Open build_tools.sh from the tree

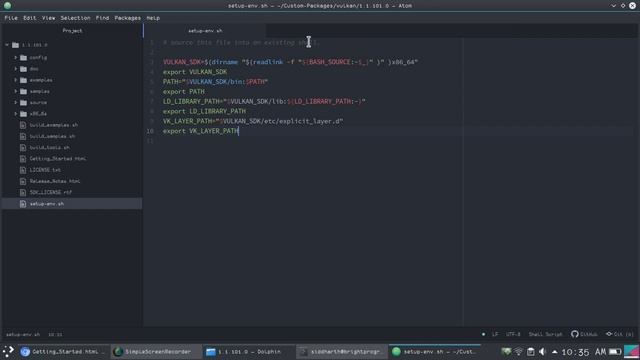click(x=49, y=147)
